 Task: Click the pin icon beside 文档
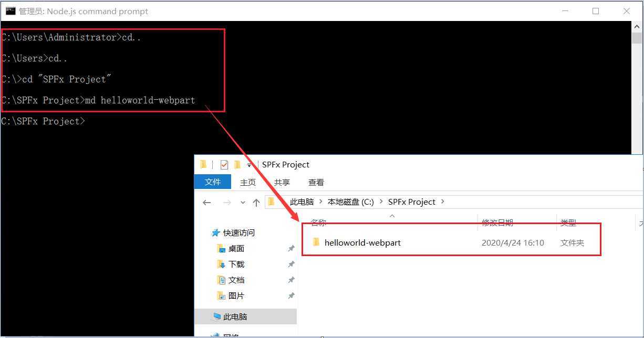tap(291, 280)
